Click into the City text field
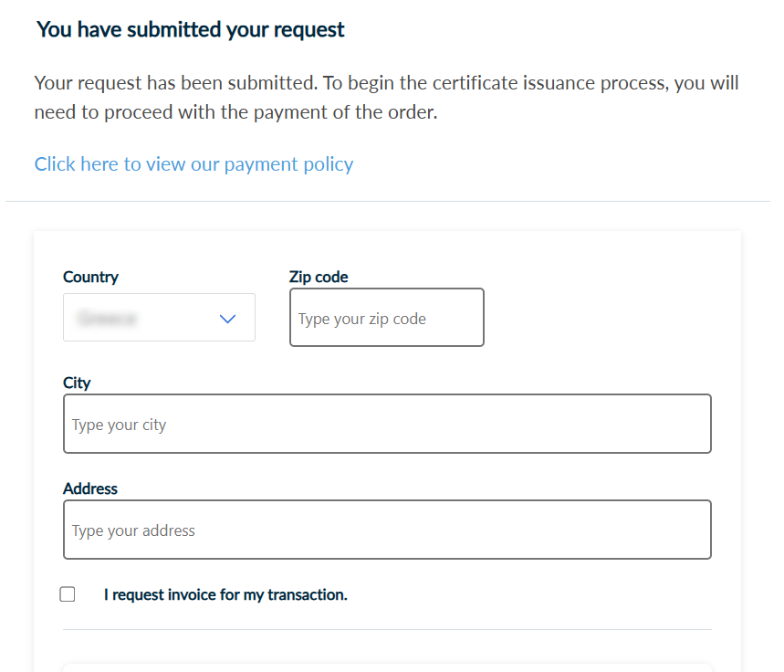The height and width of the screenshot is (672, 784). (387, 424)
